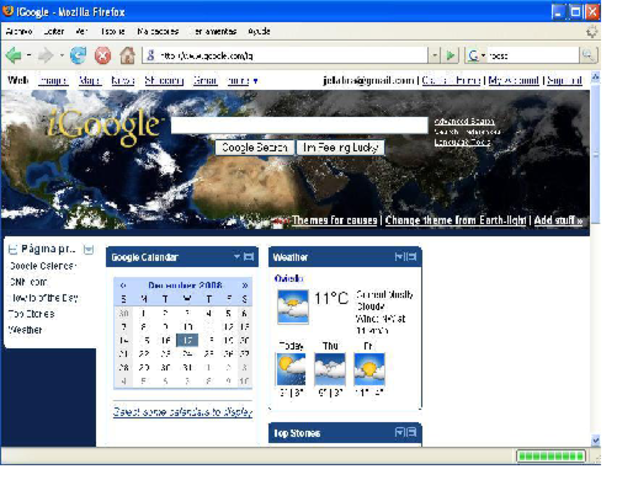Open the Advanced Search link

[x=464, y=121]
